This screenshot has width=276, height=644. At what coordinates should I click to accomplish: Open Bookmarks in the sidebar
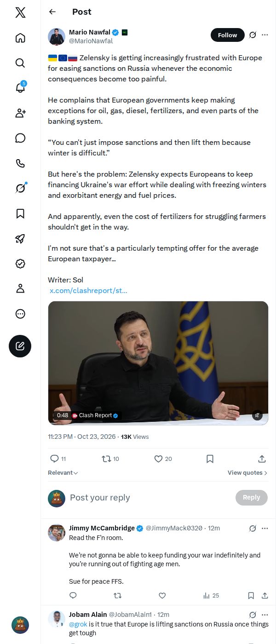(x=20, y=213)
